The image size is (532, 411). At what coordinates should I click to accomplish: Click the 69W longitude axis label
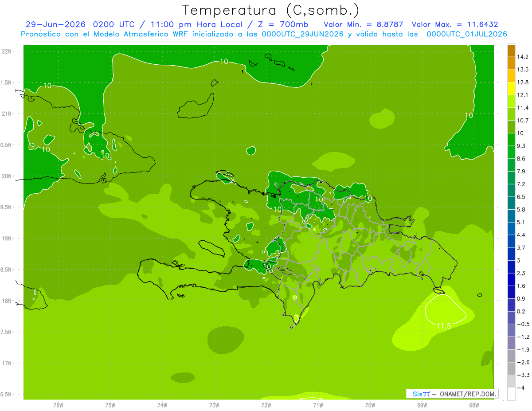click(x=422, y=405)
